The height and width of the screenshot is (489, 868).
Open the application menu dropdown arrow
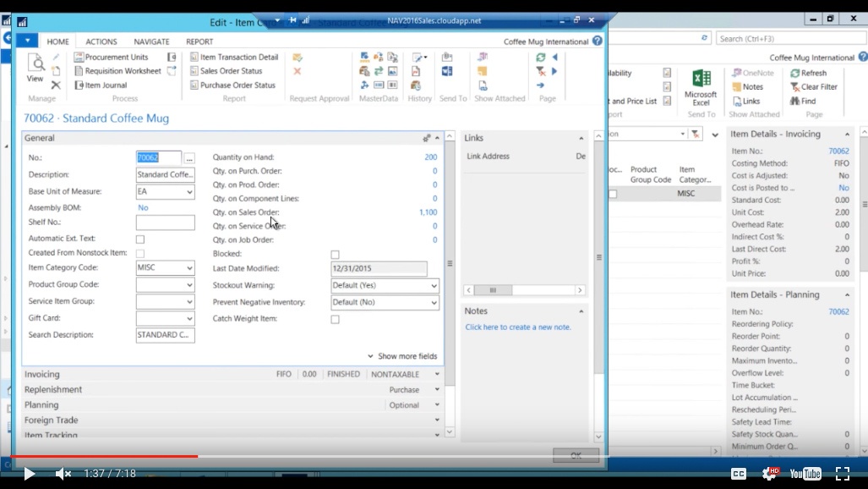point(27,41)
